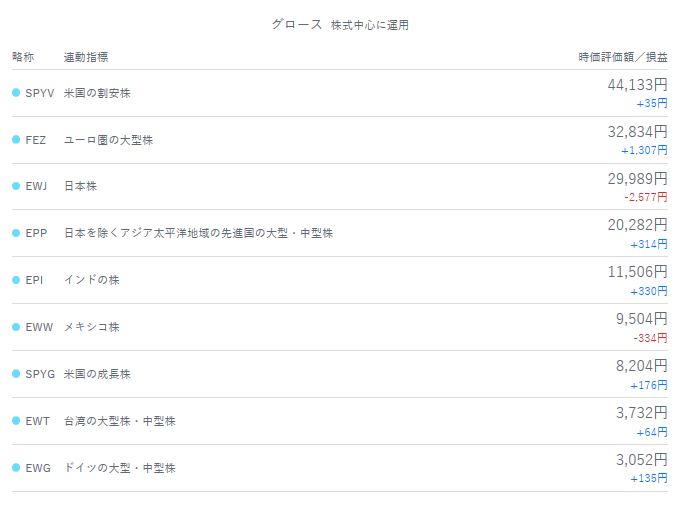Click the 連動指標 column header
Screen dimensions: 684x505
tap(86, 57)
